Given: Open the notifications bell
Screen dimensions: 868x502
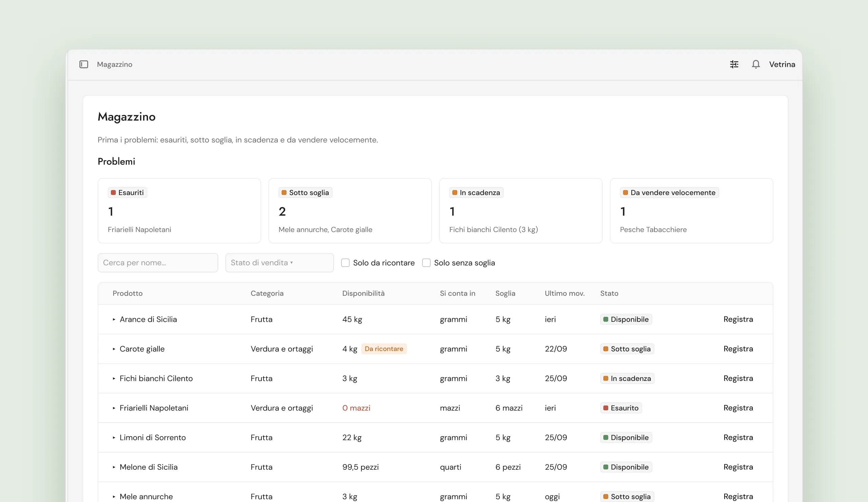Looking at the screenshot, I should pos(755,64).
